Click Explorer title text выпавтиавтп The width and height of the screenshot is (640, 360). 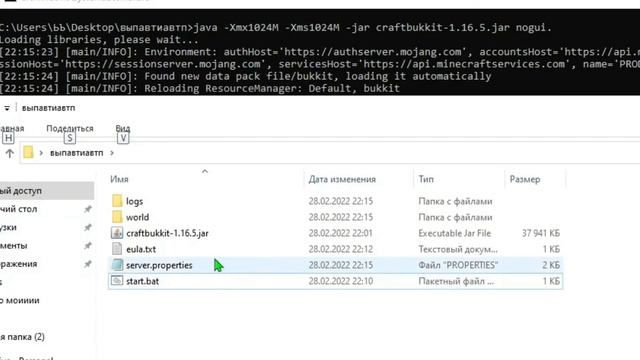(x=48, y=108)
